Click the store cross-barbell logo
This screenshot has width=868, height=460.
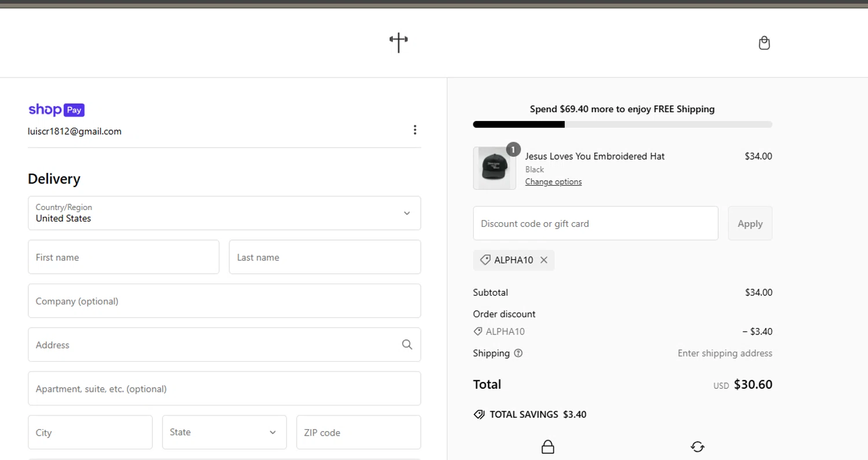coord(399,42)
